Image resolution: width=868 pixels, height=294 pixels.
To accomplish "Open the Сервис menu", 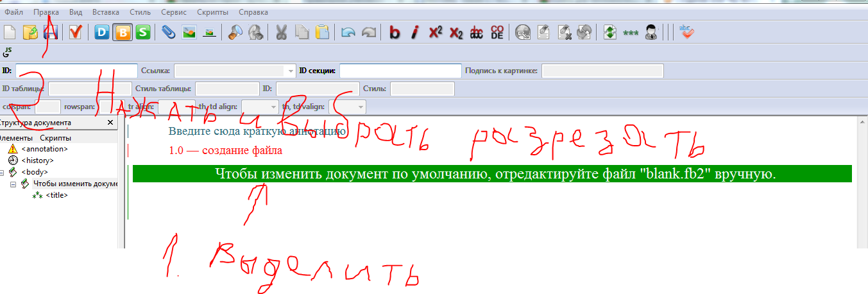I will click(x=174, y=12).
